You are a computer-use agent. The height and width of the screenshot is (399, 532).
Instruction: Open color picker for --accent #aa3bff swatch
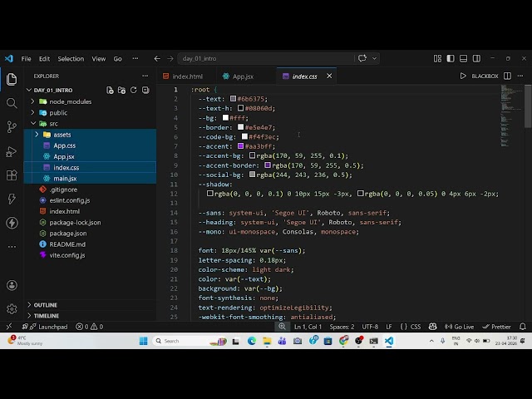pos(240,146)
